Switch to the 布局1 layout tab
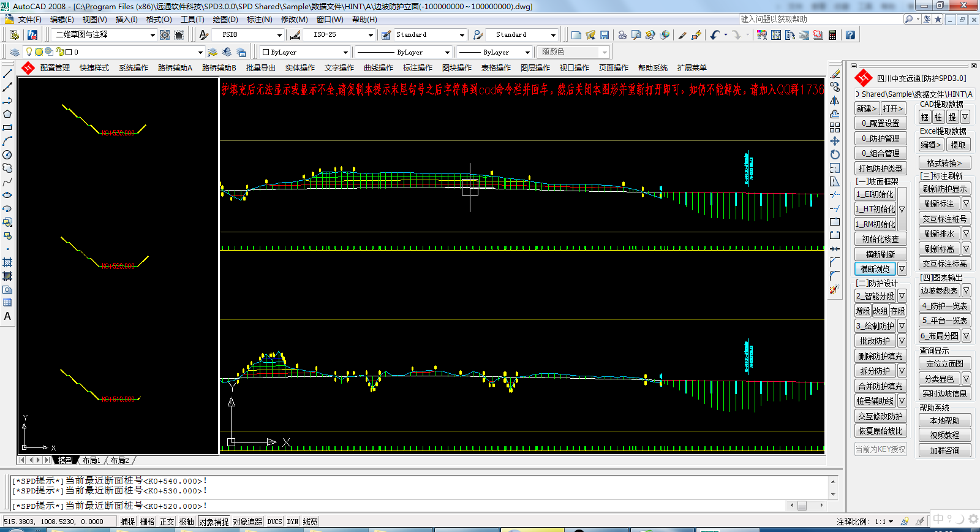This screenshot has height=532, width=980. [x=91, y=460]
